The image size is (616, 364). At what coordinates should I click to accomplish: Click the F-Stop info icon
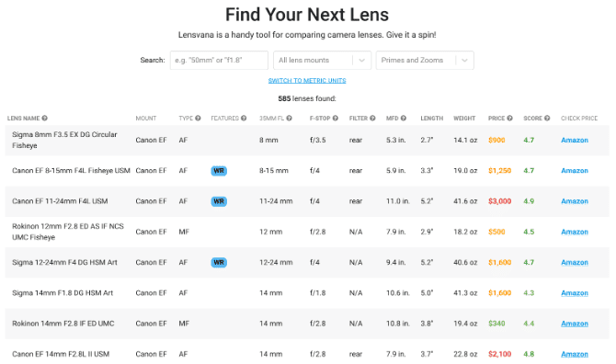336,119
